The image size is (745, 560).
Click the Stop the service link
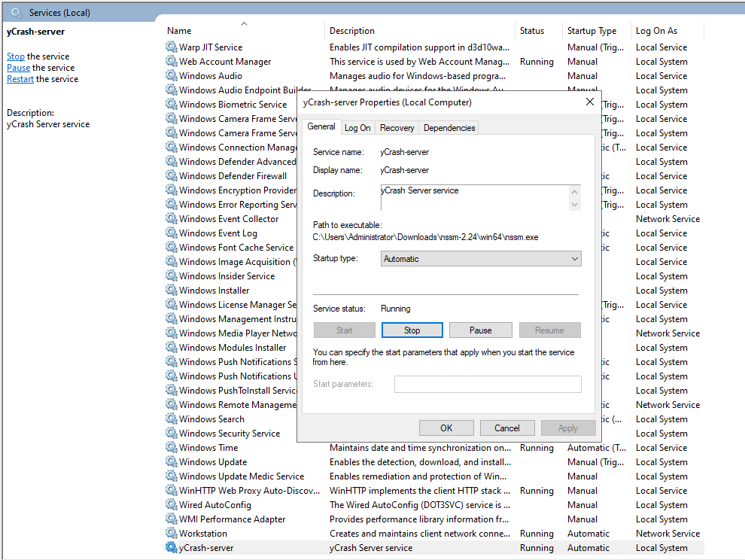coord(16,56)
